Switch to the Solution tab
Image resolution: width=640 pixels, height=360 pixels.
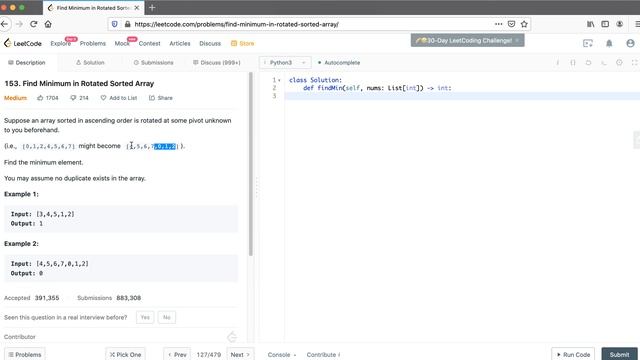click(90, 62)
